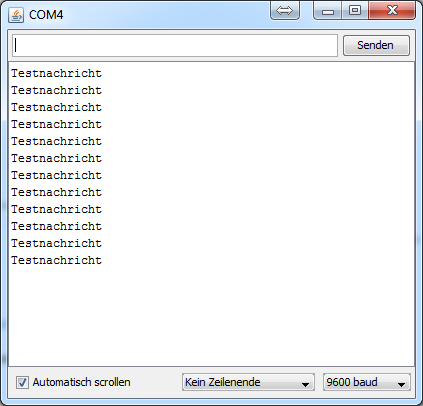This screenshot has height=406, width=423.
Task: Open the 9600 baud dropdown
Action: [367, 382]
